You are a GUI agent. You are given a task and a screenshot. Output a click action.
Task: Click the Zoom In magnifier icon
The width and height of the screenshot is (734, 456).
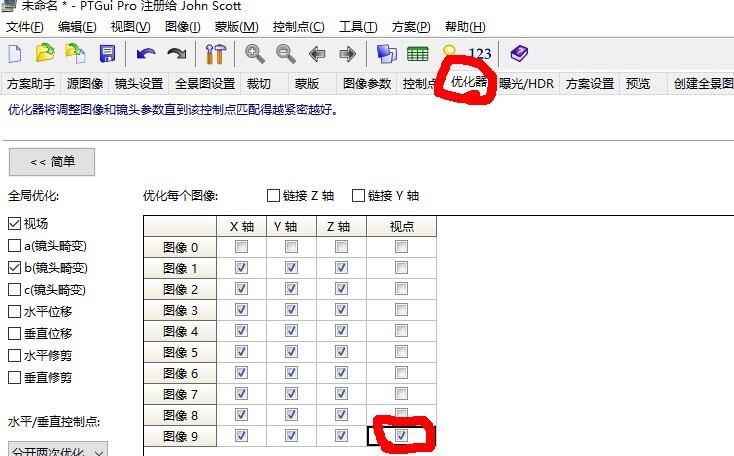(255, 54)
